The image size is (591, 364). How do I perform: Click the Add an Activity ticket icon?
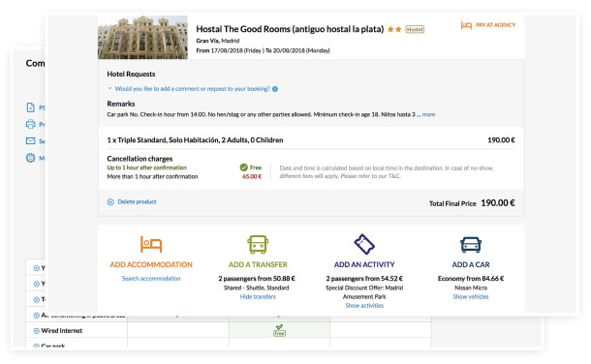point(364,244)
